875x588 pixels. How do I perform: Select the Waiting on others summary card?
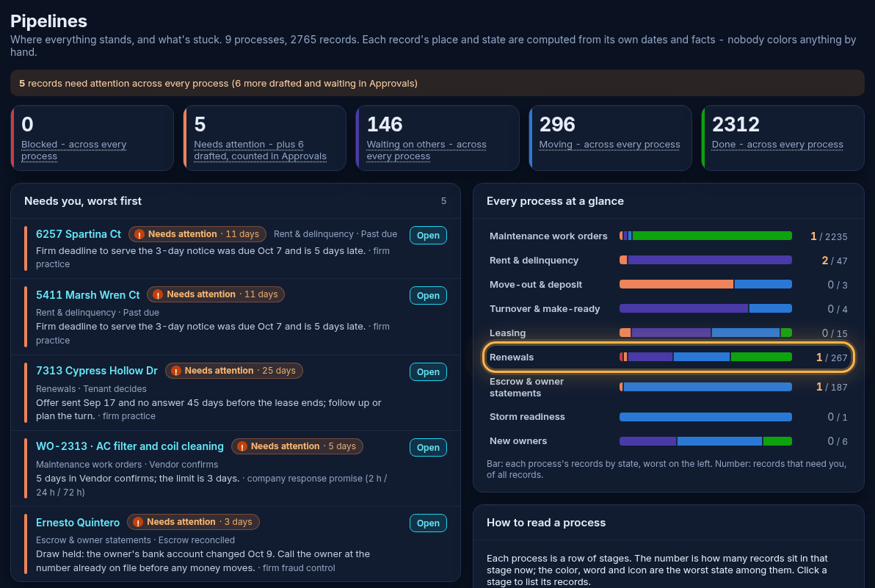pos(437,138)
